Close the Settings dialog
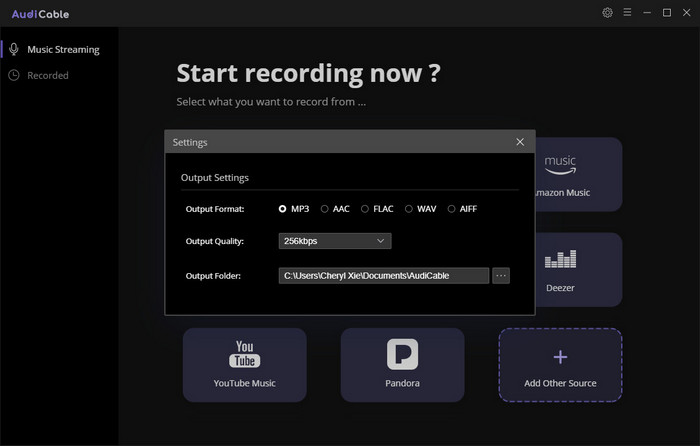 (520, 142)
